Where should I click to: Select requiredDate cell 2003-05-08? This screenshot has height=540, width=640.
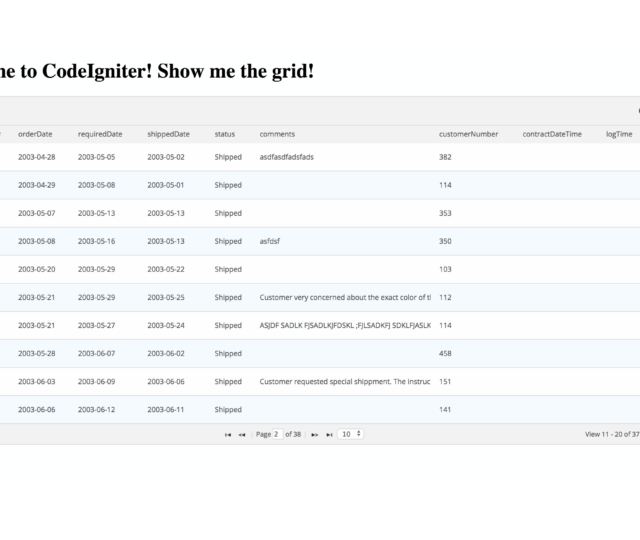click(97, 185)
